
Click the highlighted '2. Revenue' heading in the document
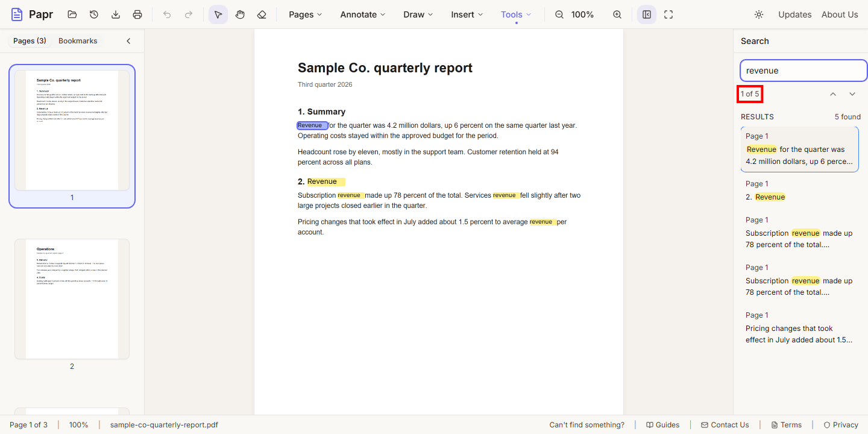pyautogui.click(x=321, y=181)
